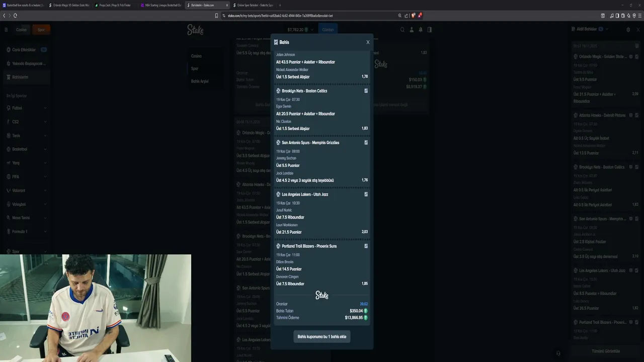The image size is (644, 362).
Task: Click the Basketbol sport icon
Action: 9,149
